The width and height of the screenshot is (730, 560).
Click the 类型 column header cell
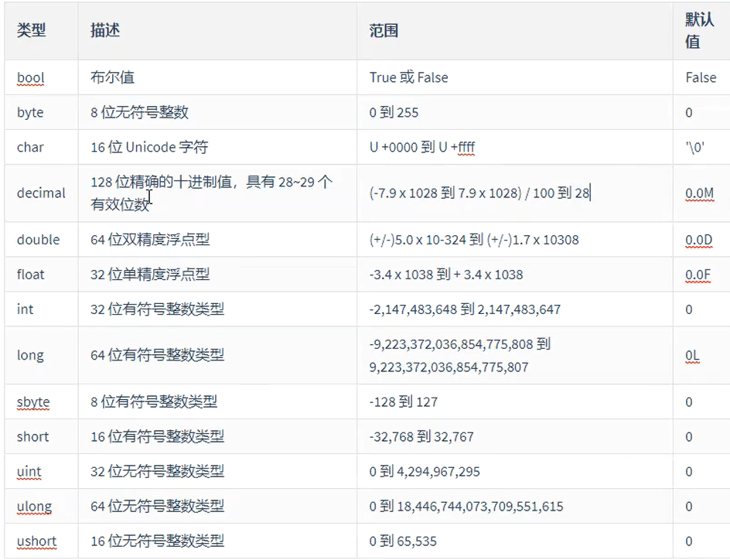pyautogui.click(x=32, y=30)
